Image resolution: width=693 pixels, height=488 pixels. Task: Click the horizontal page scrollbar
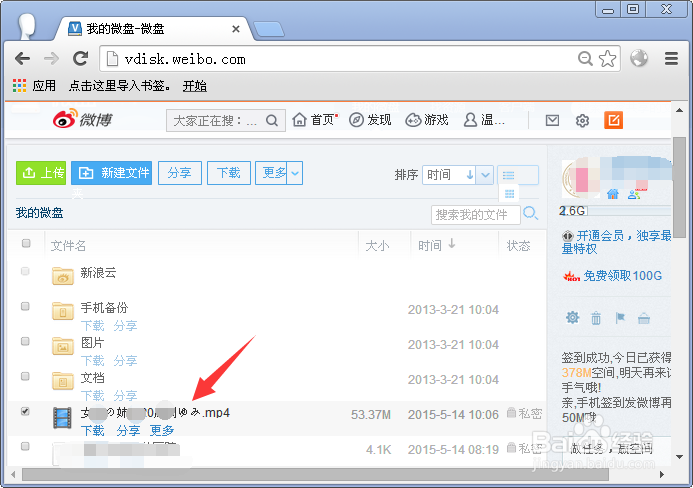tap(315, 475)
